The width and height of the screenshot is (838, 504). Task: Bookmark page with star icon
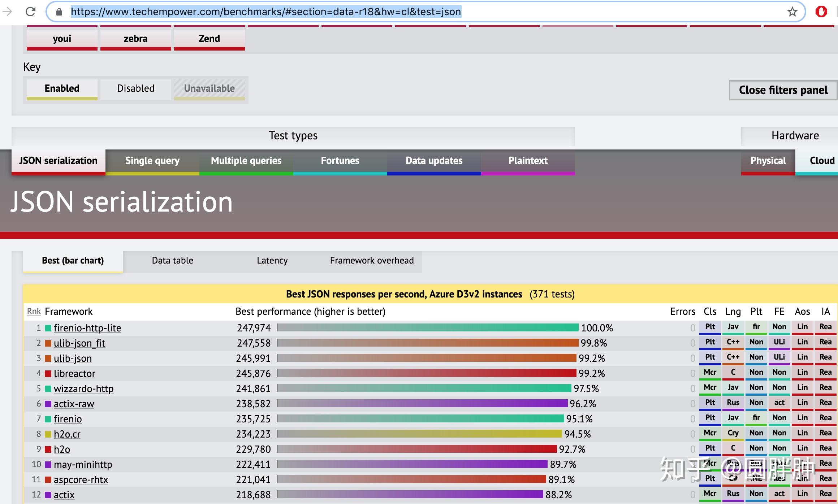click(x=792, y=12)
